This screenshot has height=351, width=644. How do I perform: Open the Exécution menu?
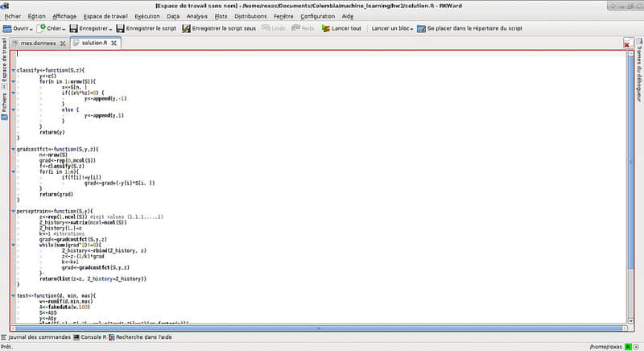(x=147, y=16)
